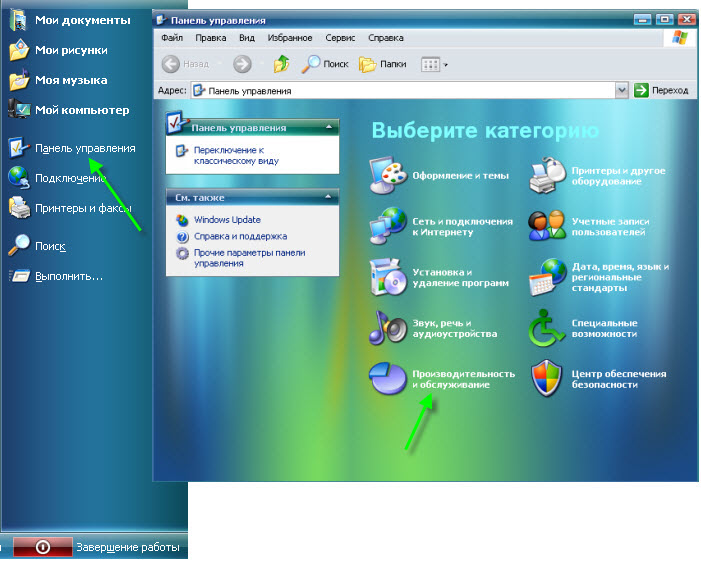This screenshot has height=577, width=701.
Task: Open the Принтеры и другое оборудование icon
Action: [547, 175]
